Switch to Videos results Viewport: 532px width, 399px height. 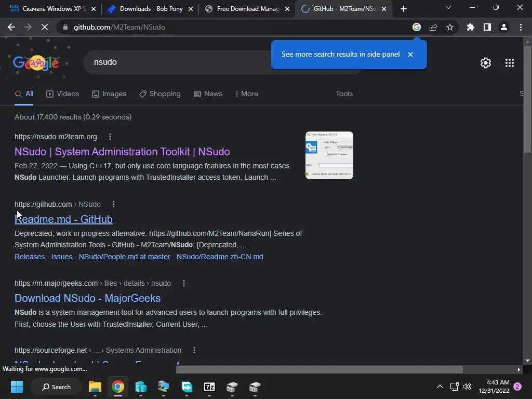pyautogui.click(x=63, y=94)
